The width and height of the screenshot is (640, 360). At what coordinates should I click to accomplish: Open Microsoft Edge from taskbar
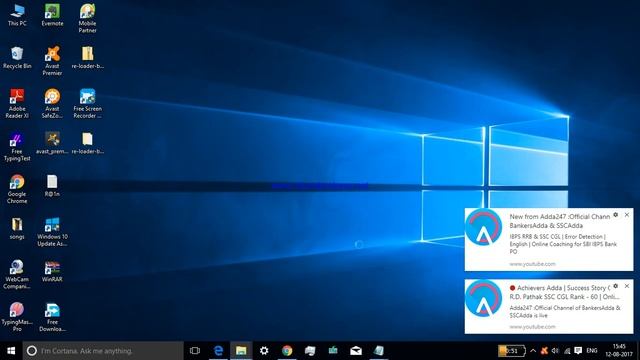pos(218,351)
